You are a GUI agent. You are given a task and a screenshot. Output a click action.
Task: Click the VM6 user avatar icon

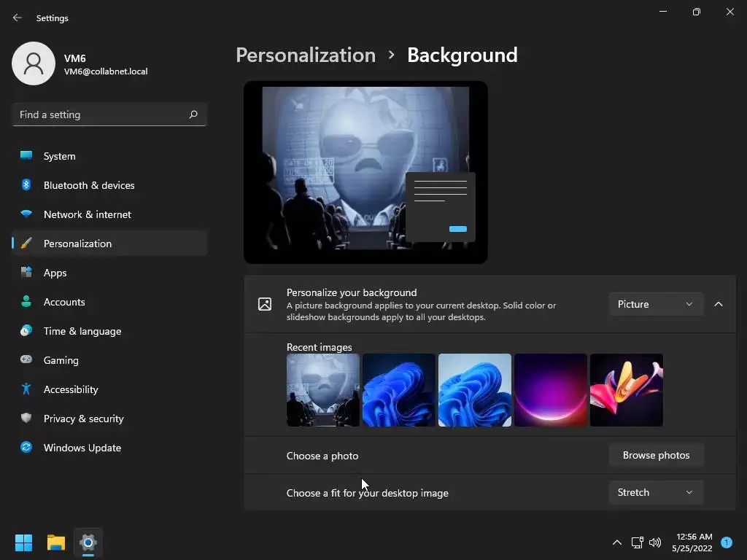click(34, 63)
